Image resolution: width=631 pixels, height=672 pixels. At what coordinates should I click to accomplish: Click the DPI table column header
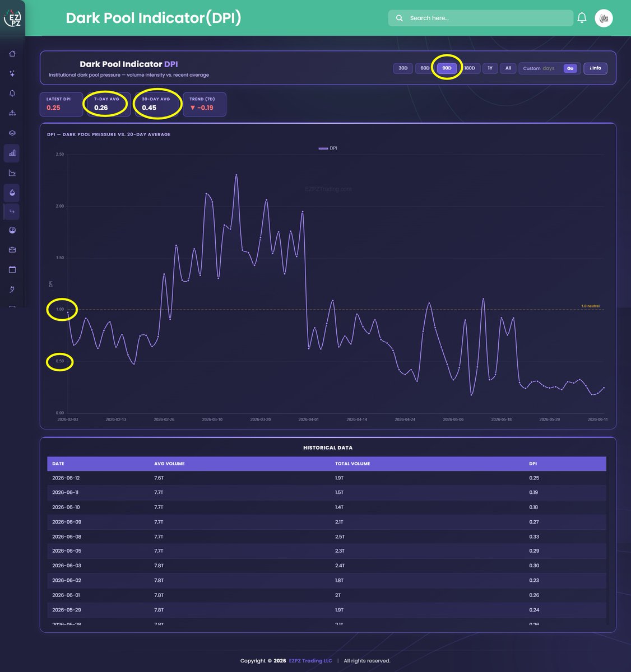533,464
